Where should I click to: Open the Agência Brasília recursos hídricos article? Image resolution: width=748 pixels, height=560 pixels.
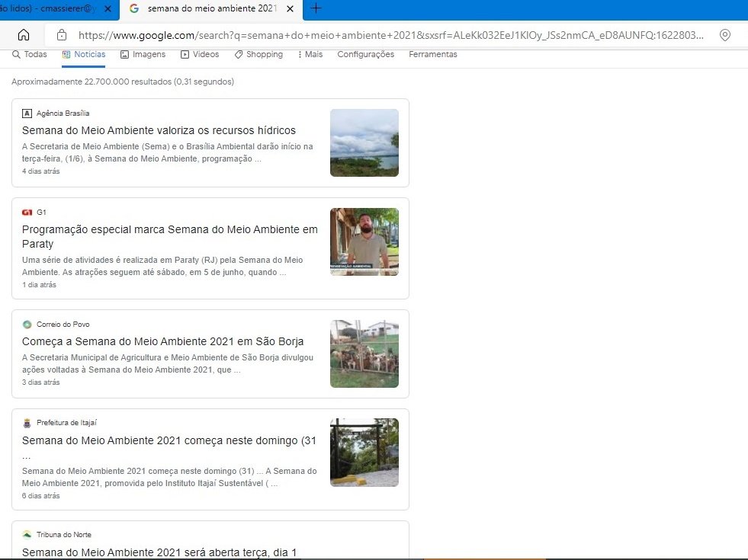159,130
